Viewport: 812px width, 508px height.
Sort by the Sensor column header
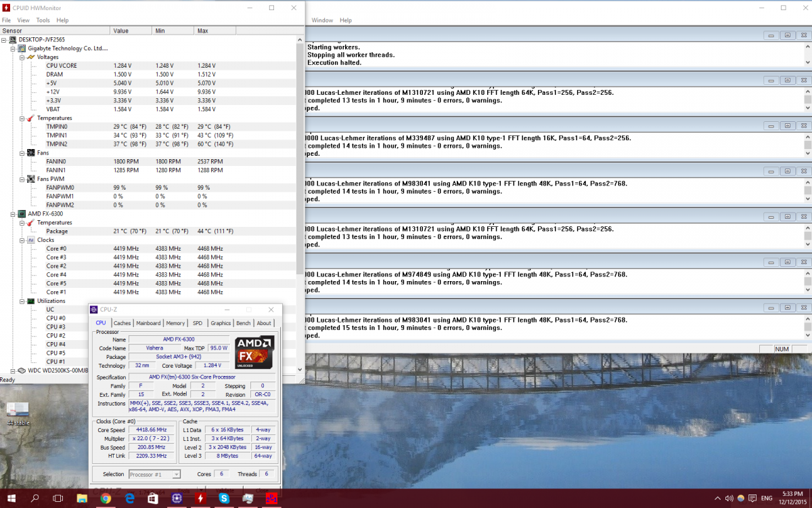click(x=55, y=30)
